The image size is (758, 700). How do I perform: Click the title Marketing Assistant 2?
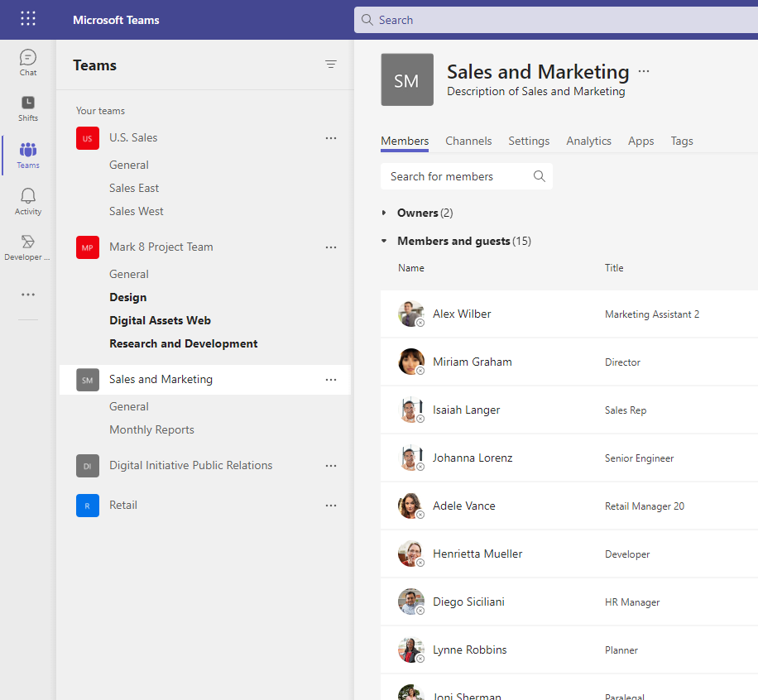tap(652, 314)
